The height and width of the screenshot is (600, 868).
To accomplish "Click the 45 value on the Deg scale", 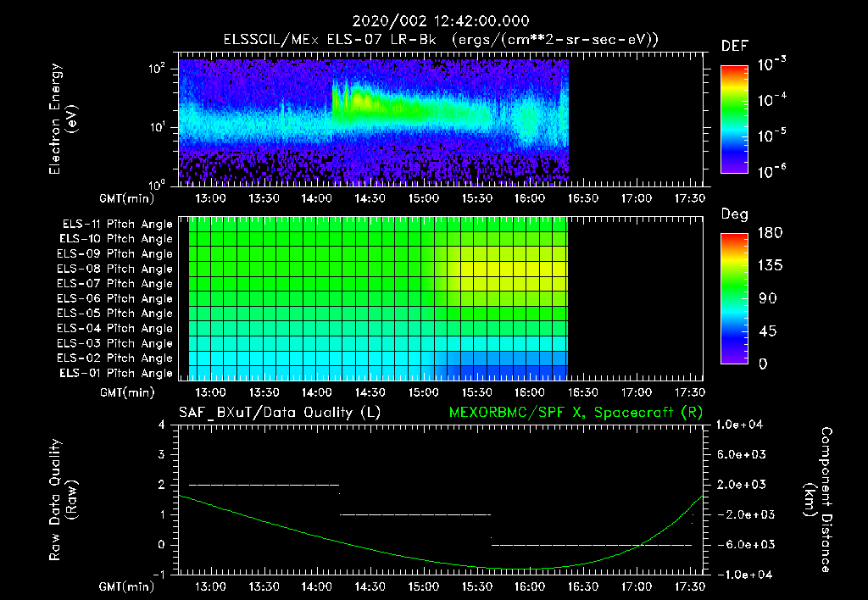I will click(x=768, y=331).
